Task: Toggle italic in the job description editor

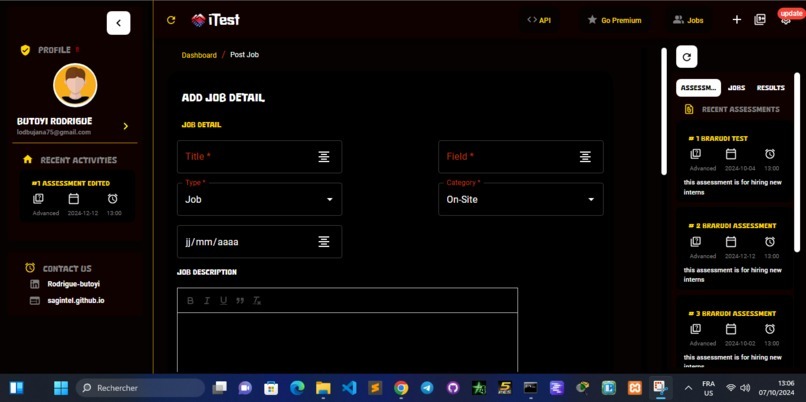Action: click(207, 301)
